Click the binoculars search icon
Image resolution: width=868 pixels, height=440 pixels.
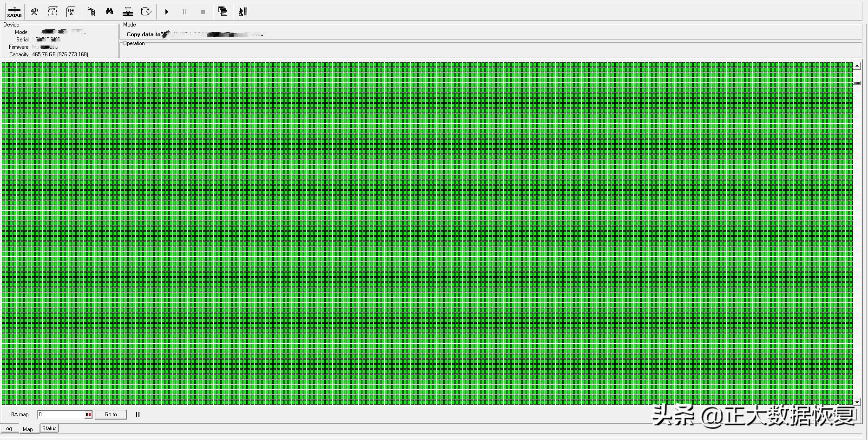pos(110,12)
